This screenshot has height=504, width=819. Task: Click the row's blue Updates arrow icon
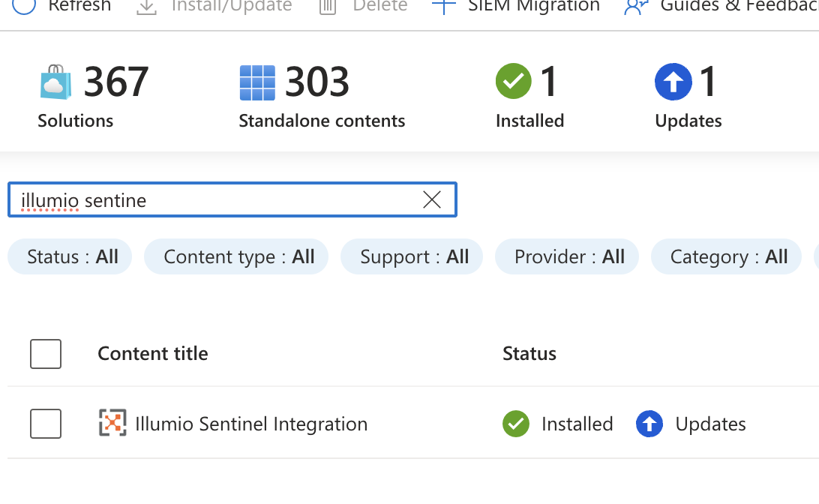point(649,424)
